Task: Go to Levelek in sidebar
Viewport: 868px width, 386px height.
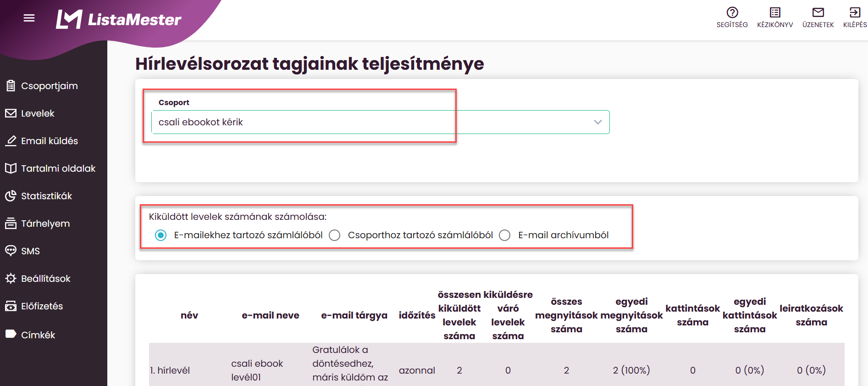Action: click(x=38, y=113)
